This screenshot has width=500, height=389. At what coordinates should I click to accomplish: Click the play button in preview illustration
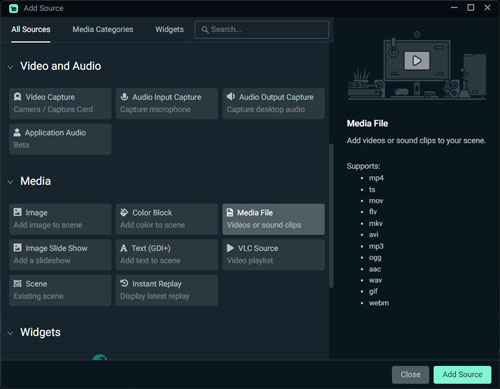pos(417,61)
